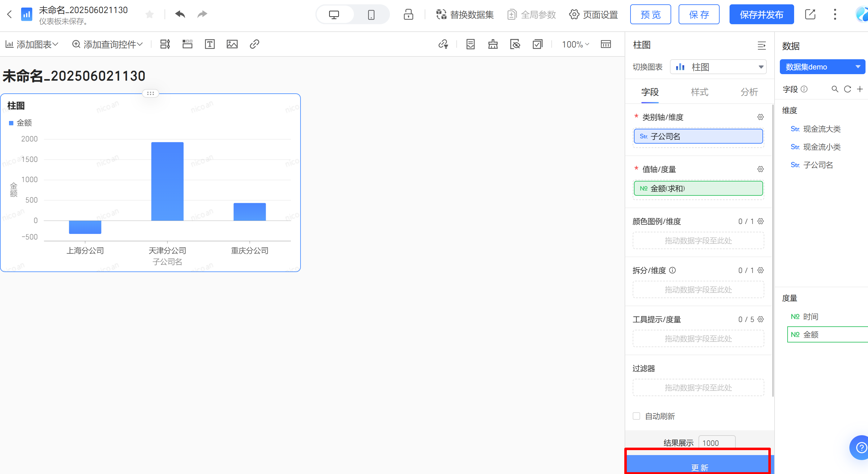The width and height of the screenshot is (868, 474).
Task: Search fields with magnifier icon
Action: (835, 89)
